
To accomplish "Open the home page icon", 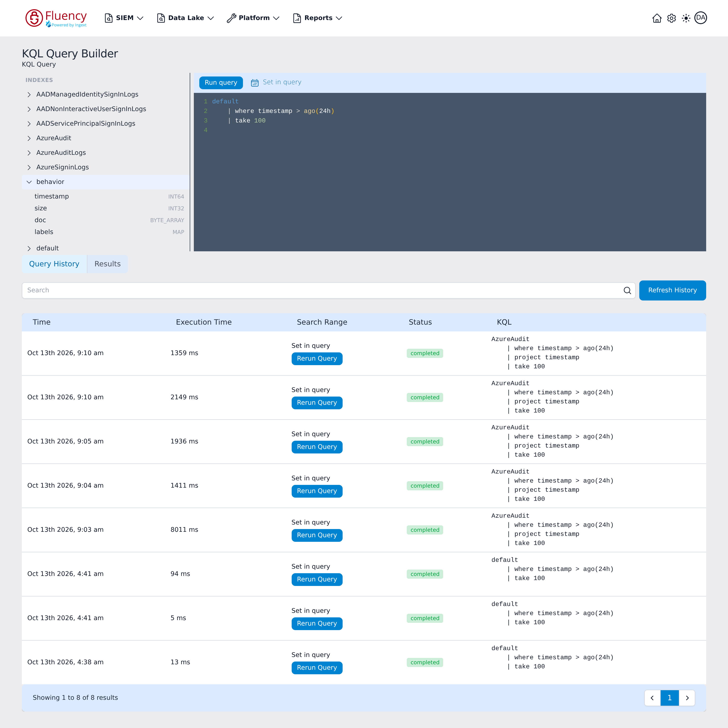I will tap(657, 18).
